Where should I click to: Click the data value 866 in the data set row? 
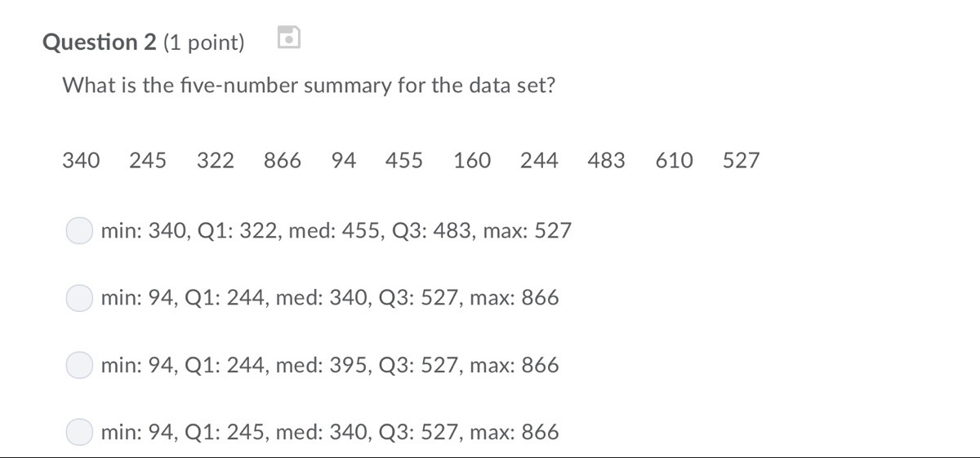click(282, 160)
